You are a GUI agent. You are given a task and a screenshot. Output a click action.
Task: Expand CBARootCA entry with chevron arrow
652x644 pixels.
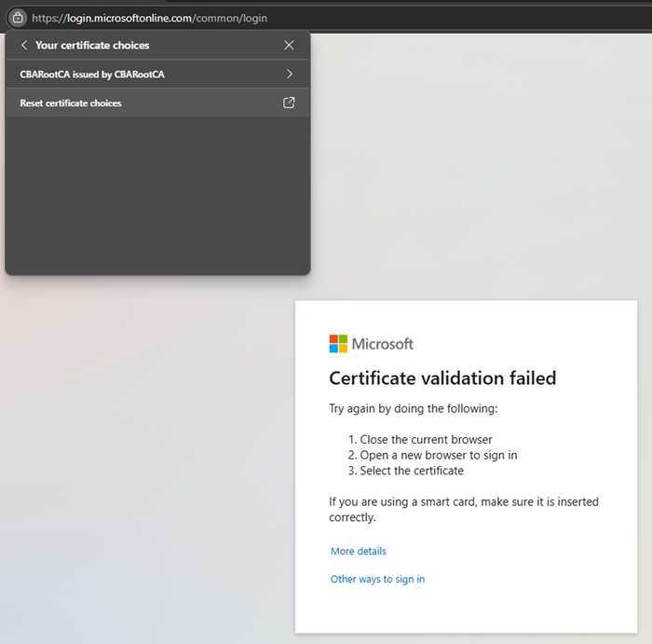click(290, 74)
